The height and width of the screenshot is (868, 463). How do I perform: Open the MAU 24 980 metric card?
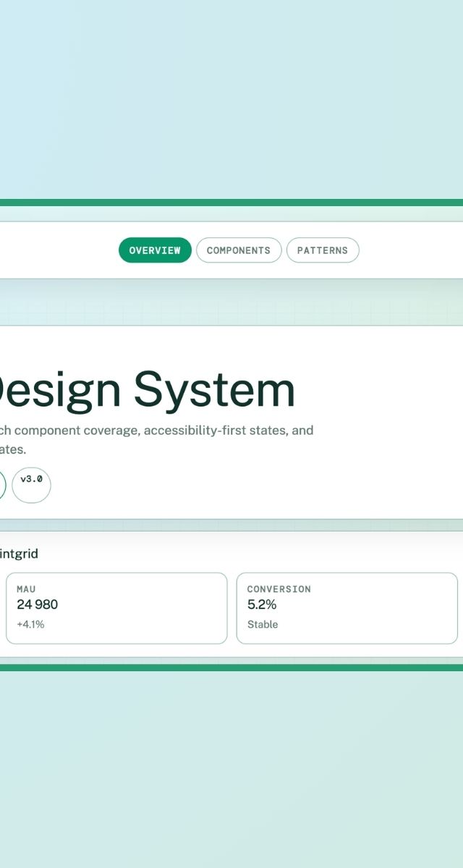[116, 608]
